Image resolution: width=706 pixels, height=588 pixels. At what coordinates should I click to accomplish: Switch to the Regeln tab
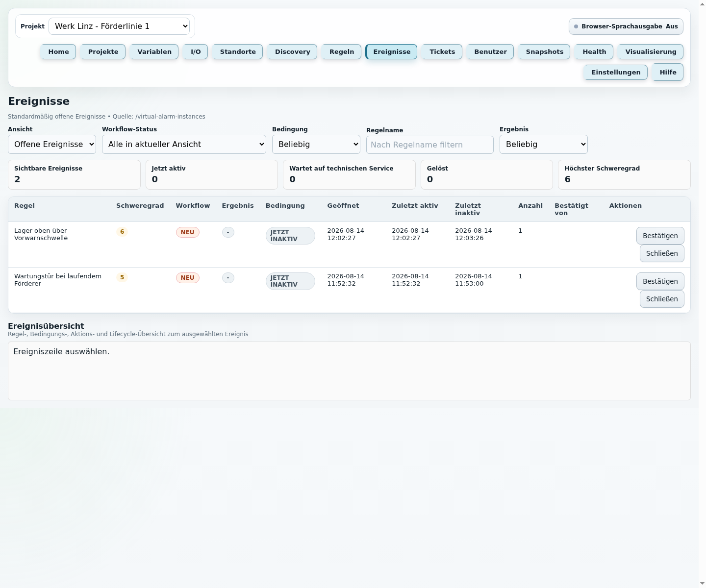(x=342, y=52)
